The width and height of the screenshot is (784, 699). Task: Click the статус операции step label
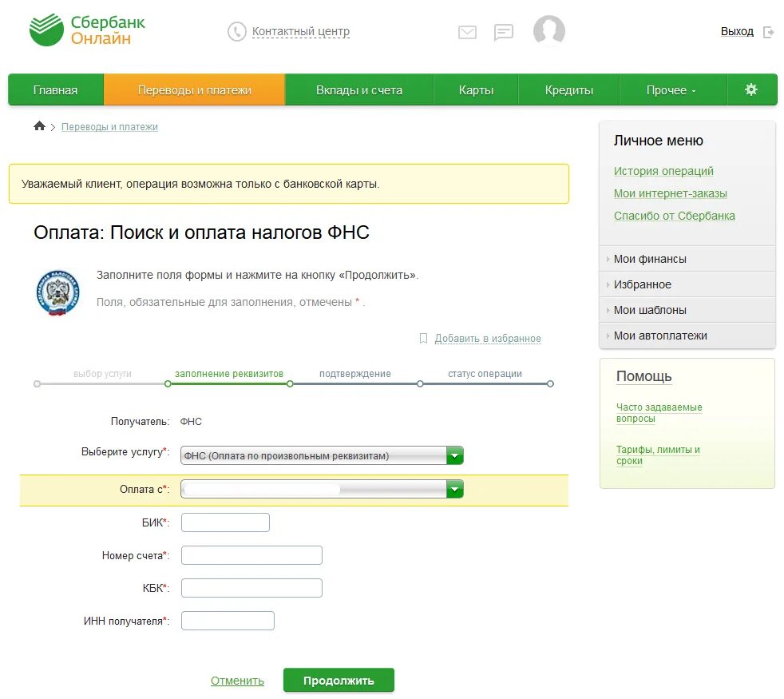(485, 374)
